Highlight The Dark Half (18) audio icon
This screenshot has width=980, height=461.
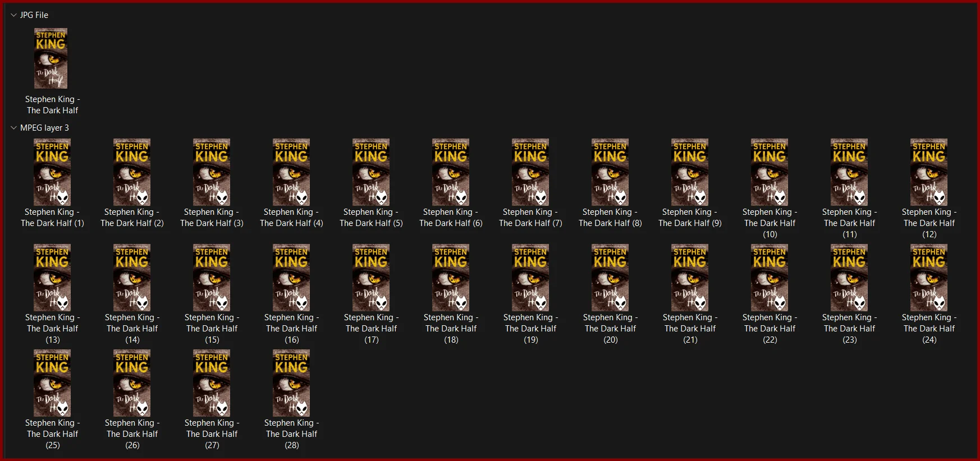[x=451, y=278]
